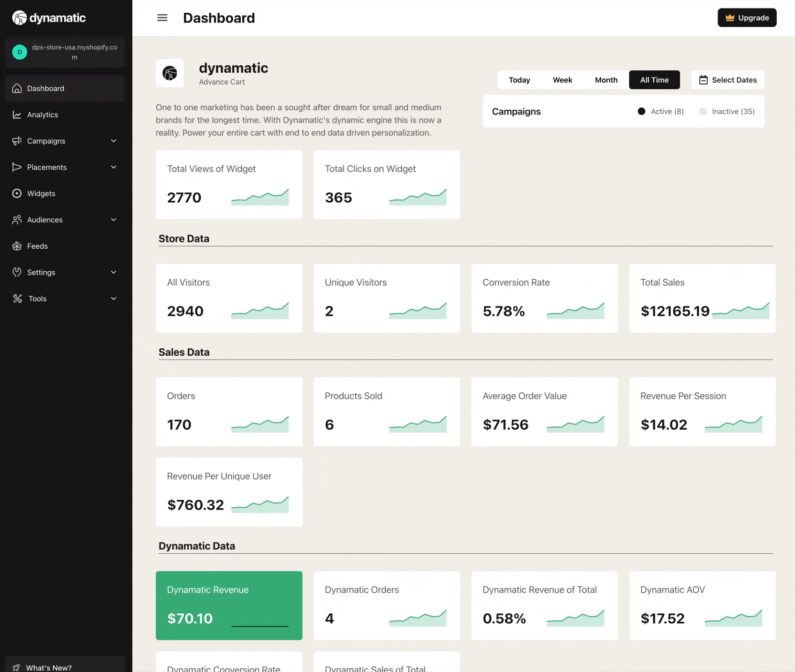Click the Campaigns megaphone icon

coord(17,141)
